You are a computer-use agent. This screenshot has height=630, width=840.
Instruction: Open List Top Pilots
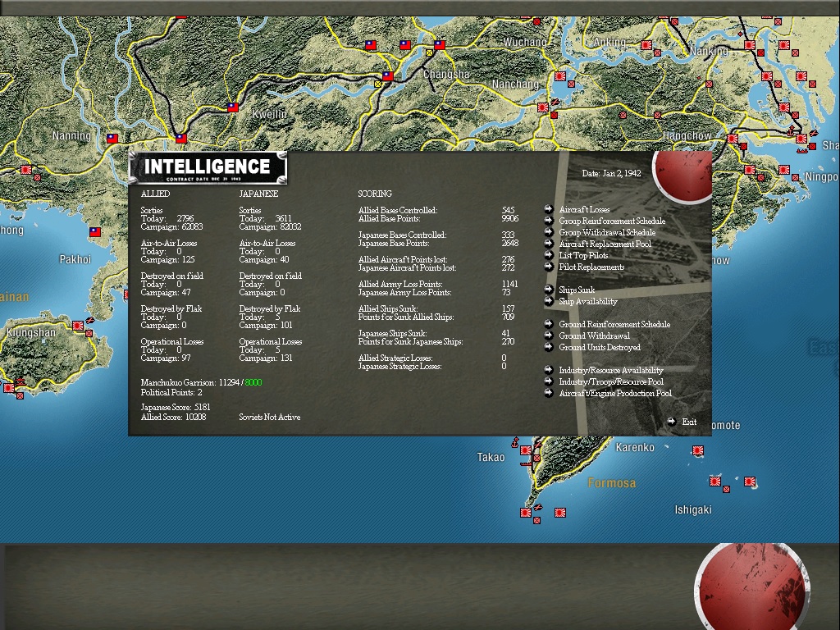point(583,256)
